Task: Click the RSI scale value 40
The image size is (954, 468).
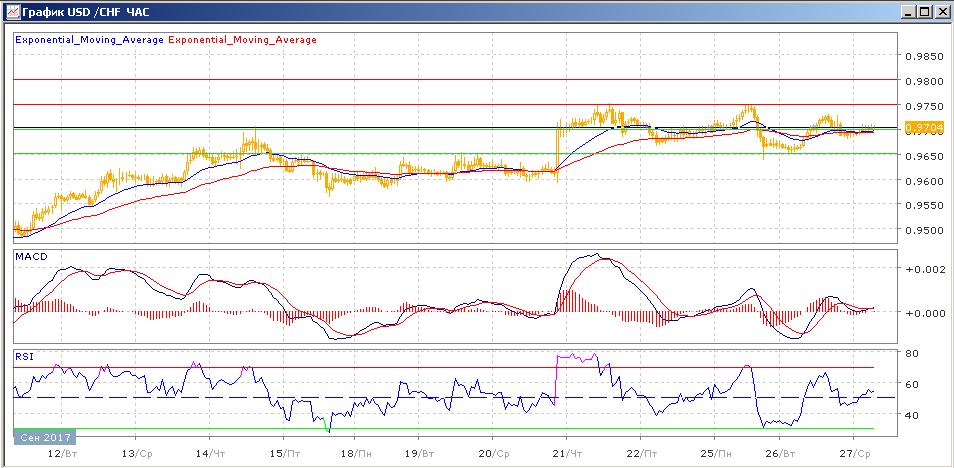Action: pyautogui.click(x=912, y=414)
